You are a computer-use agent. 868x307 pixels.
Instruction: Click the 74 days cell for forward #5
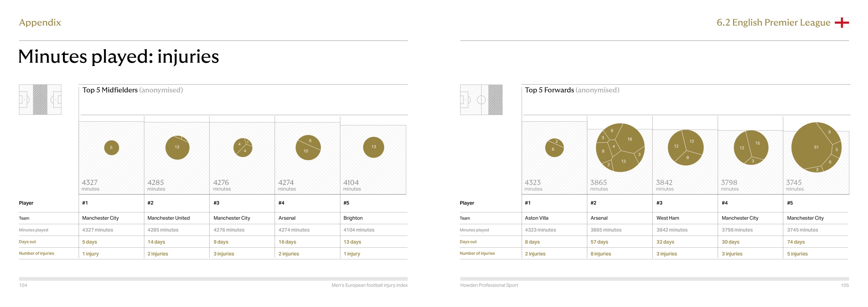[795, 242]
